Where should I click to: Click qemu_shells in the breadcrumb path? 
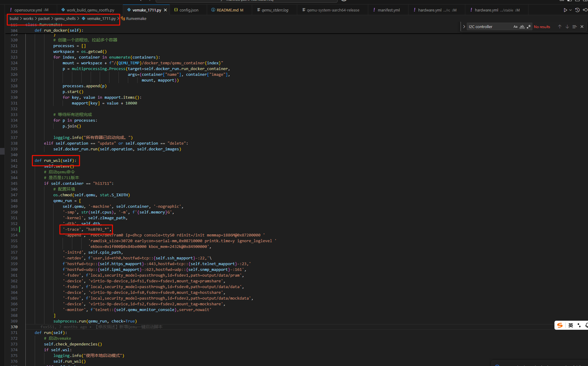coord(65,18)
